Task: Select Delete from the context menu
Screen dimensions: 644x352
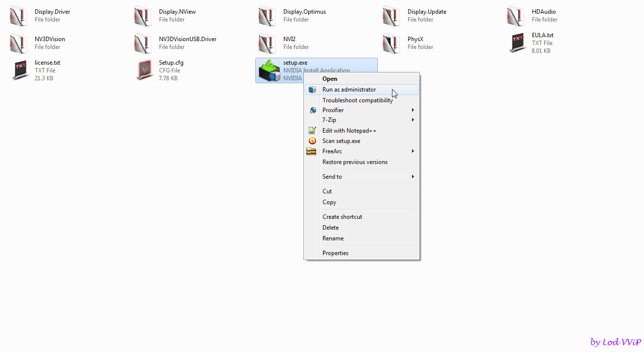Action: point(362,228)
